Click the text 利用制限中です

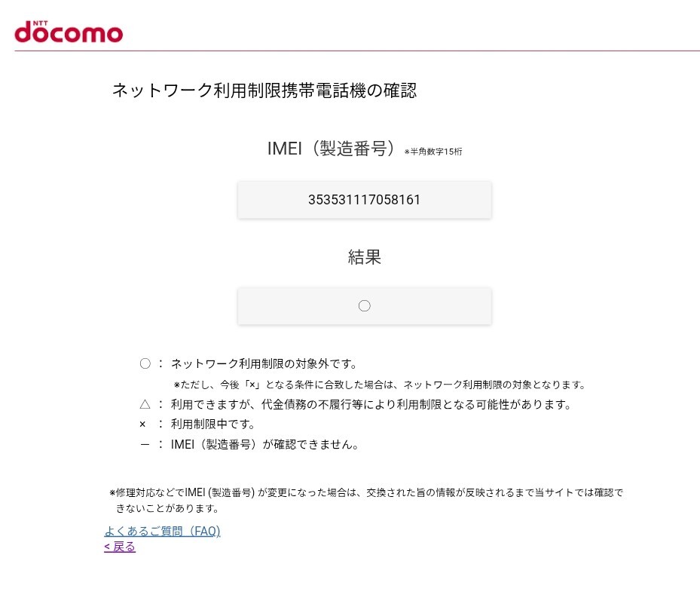click(212, 425)
